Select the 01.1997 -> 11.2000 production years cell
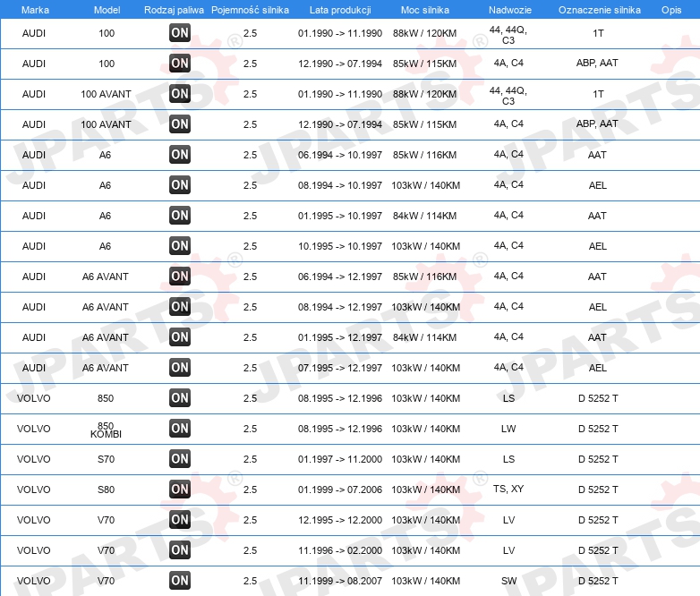 [340, 459]
